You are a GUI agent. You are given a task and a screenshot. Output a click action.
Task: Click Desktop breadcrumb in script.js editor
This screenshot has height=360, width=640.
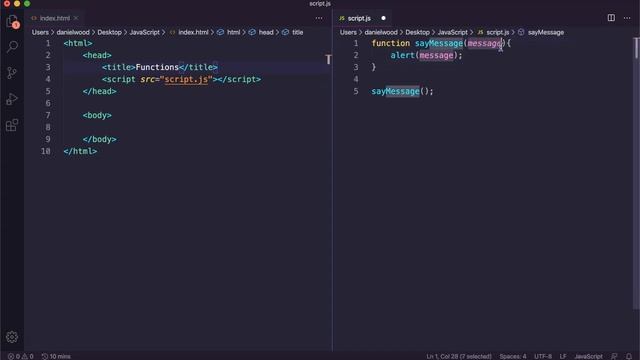[x=417, y=32]
